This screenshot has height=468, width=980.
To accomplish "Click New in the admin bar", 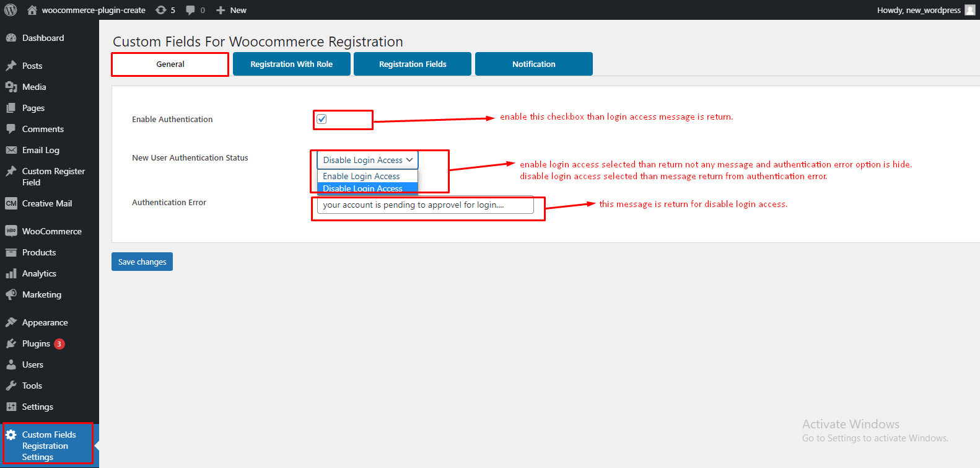I will coord(238,10).
